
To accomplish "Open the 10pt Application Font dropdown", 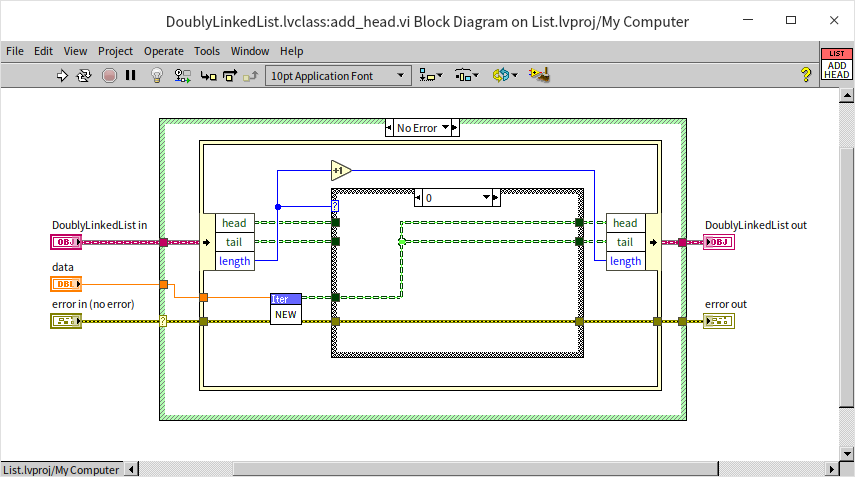I will click(x=338, y=75).
